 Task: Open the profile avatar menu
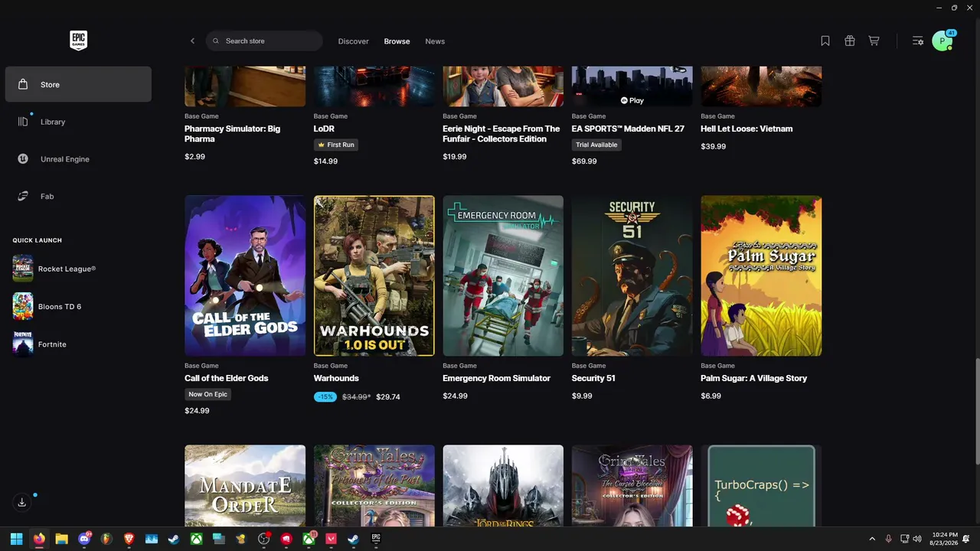[x=942, y=41]
